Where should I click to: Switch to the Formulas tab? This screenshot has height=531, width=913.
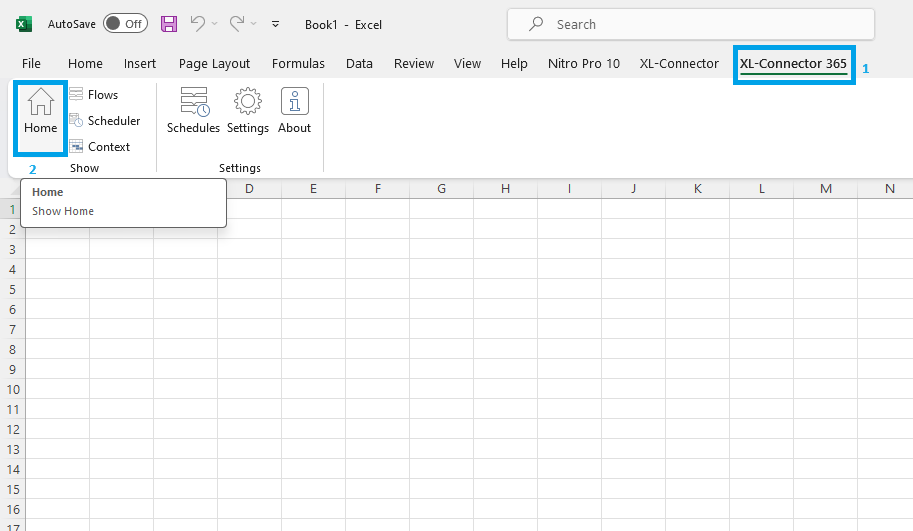click(298, 63)
